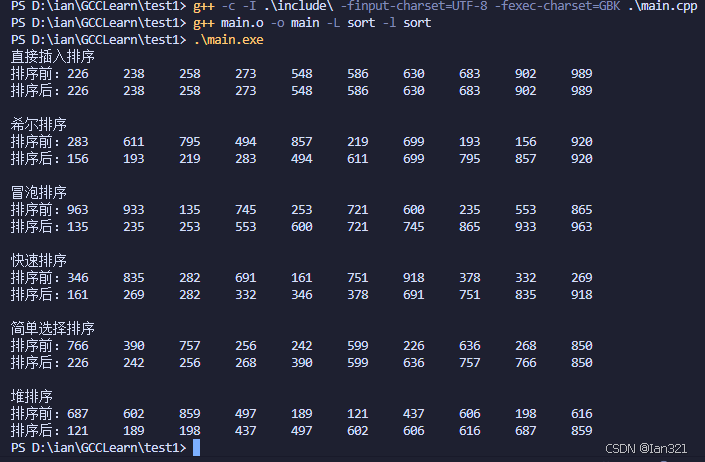Click 548 in 直接插入排序 排序后 row
The image size is (705, 462).
[302, 91]
